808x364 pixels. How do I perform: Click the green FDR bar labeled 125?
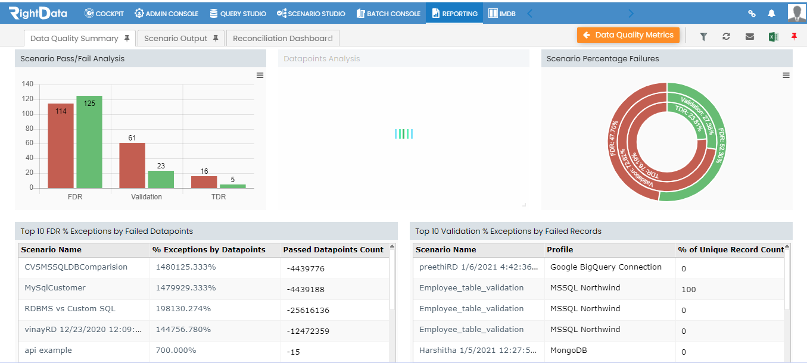click(x=89, y=142)
